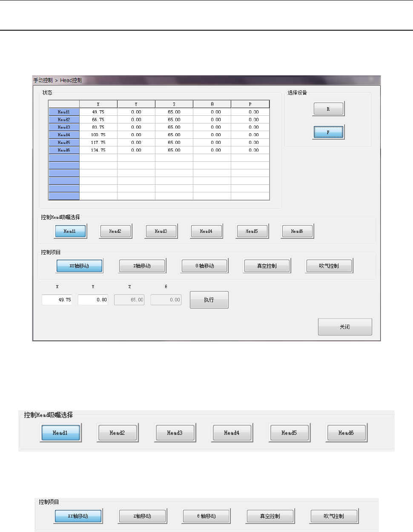Screen dimensions: 413x532
Task: Select the Head2 row header in status table
Action: [x=64, y=120]
